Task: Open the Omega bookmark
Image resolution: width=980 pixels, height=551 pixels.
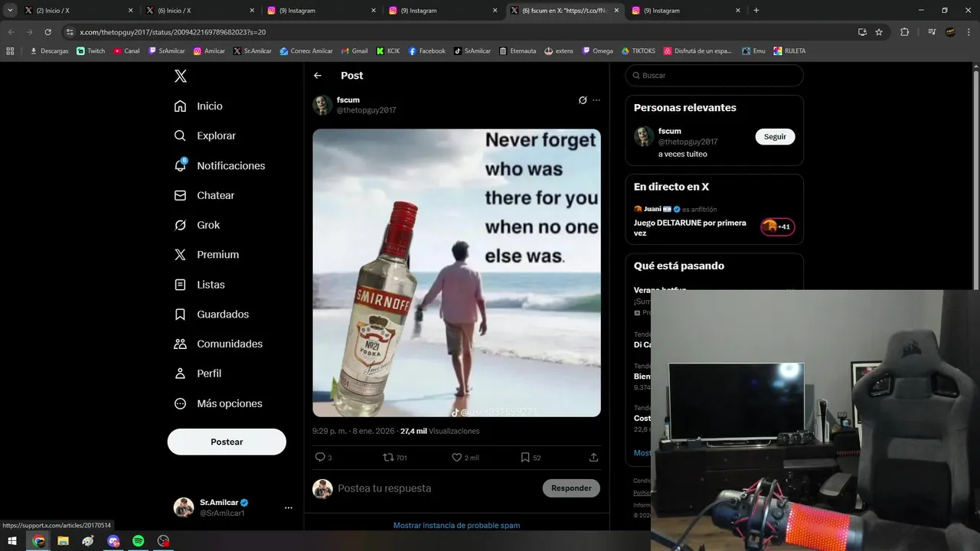Action: pos(597,51)
